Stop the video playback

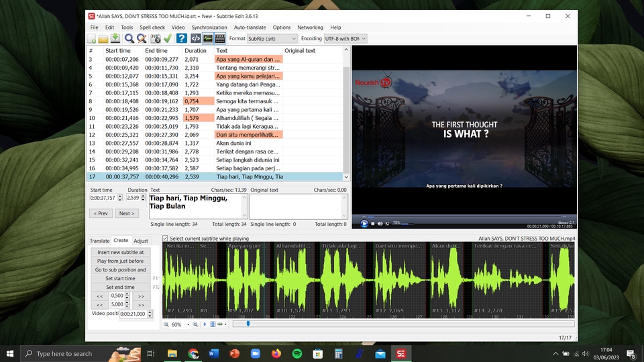pos(373,224)
